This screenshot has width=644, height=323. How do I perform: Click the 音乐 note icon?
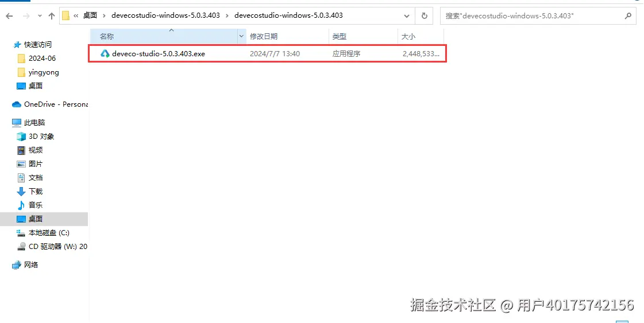pos(21,205)
